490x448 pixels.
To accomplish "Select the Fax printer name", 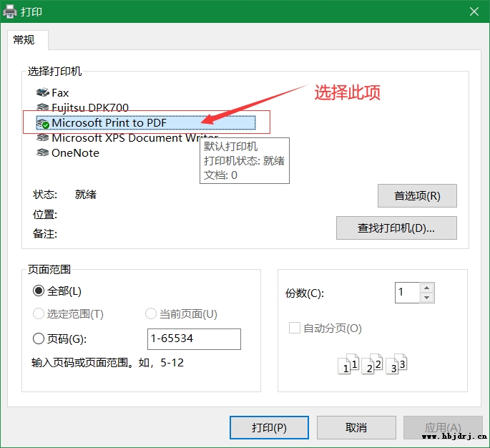I will pos(60,92).
